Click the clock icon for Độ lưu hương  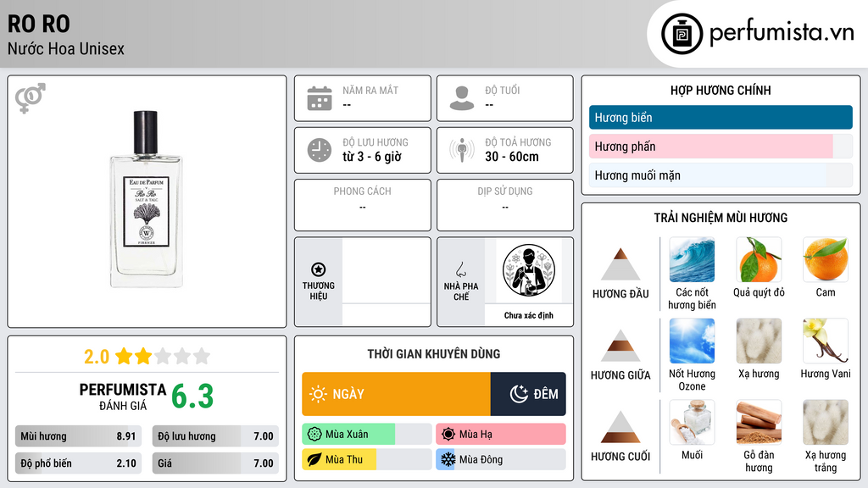pos(320,150)
